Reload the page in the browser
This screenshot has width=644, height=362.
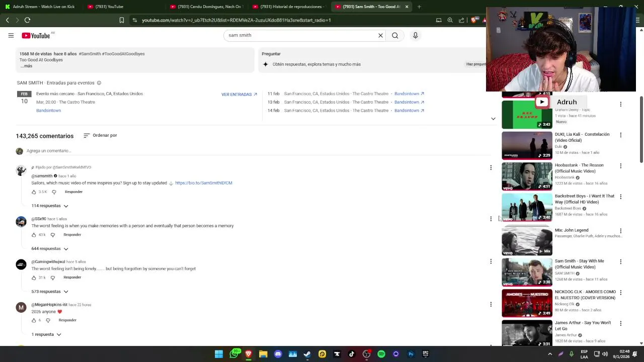27,20
